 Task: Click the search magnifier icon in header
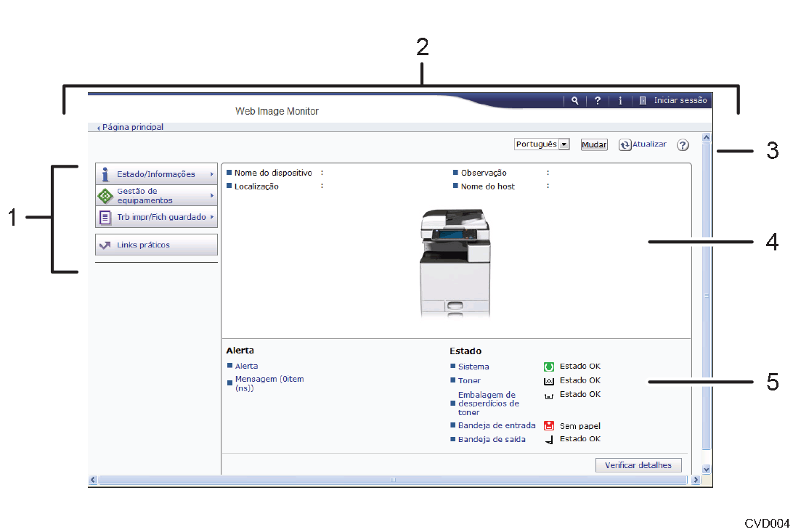tap(574, 101)
